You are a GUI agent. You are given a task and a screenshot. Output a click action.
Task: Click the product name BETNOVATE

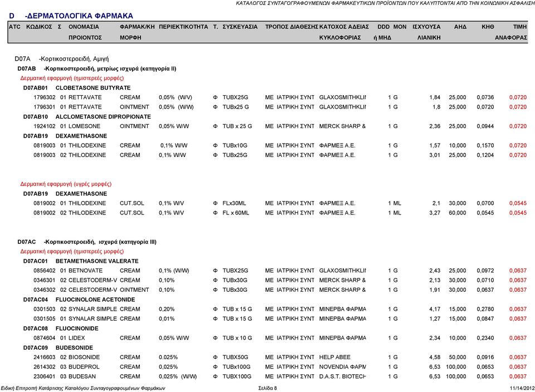click(85, 271)
